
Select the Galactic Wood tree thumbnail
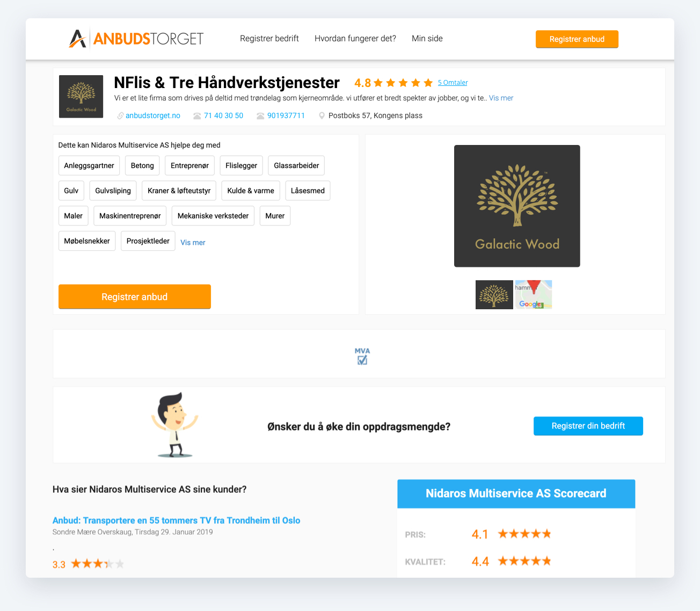pyautogui.click(x=494, y=295)
